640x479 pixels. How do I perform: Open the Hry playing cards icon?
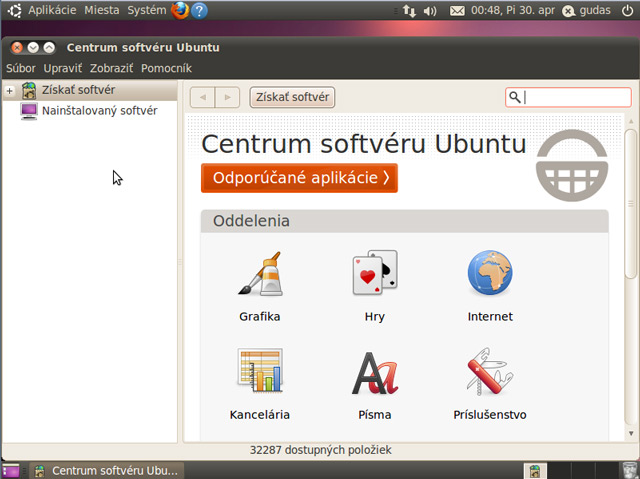(x=375, y=273)
